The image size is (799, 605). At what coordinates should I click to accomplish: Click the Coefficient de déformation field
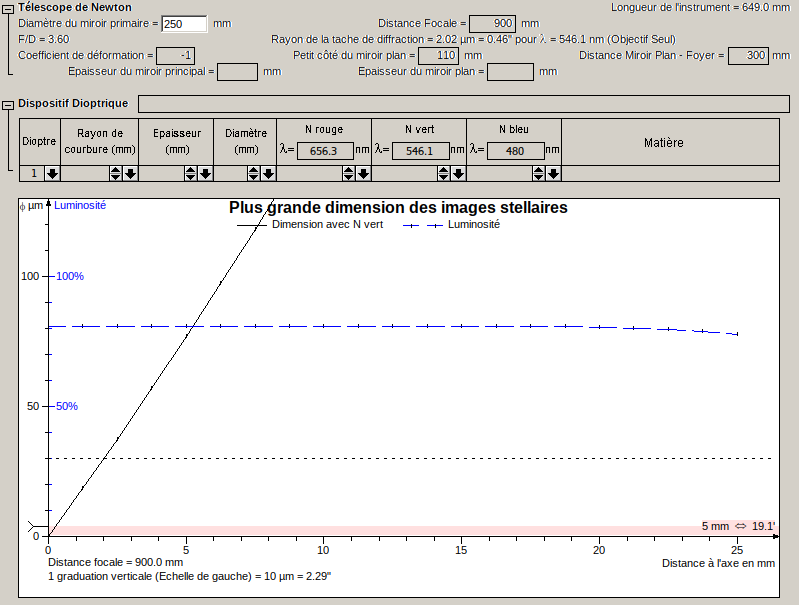pyautogui.click(x=175, y=56)
